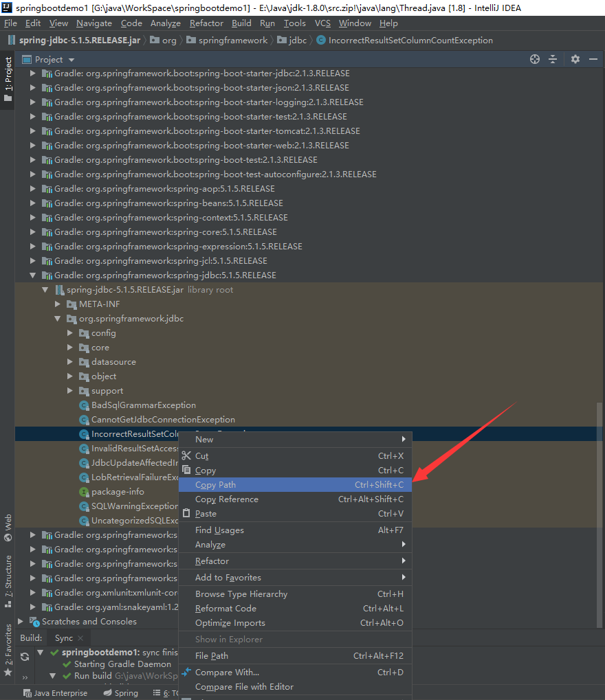Choose Copy Reference from context menu
Image resolution: width=605 pixels, height=700 pixels.
pyautogui.click(x=295, y=499)
